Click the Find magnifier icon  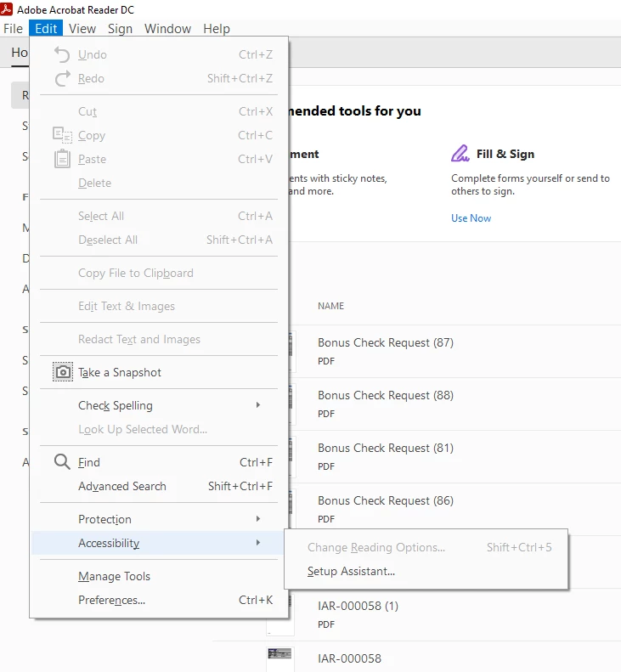[62, 462]
